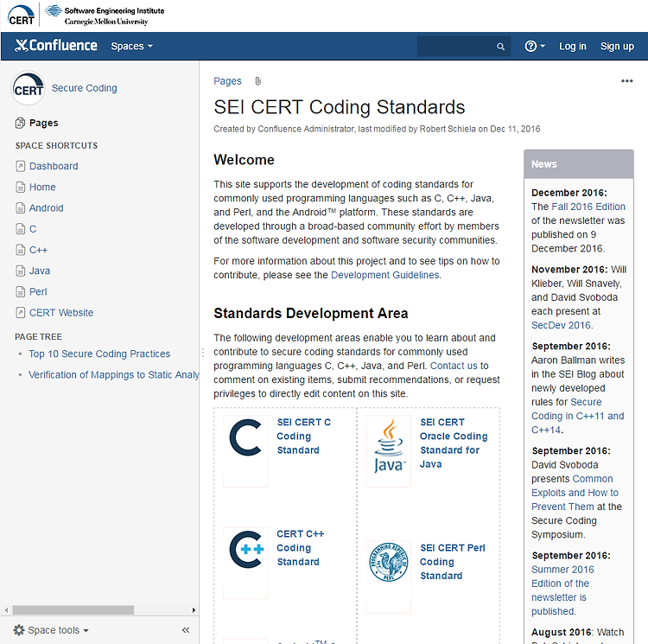Click the Software Engineering Institute logo
Image resolution: width=648 pixels, height=644 pixels.
tap(105, 16)
